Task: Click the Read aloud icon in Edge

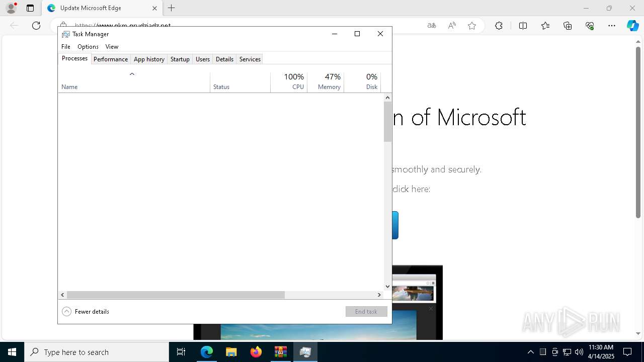Action: [452, 26]
